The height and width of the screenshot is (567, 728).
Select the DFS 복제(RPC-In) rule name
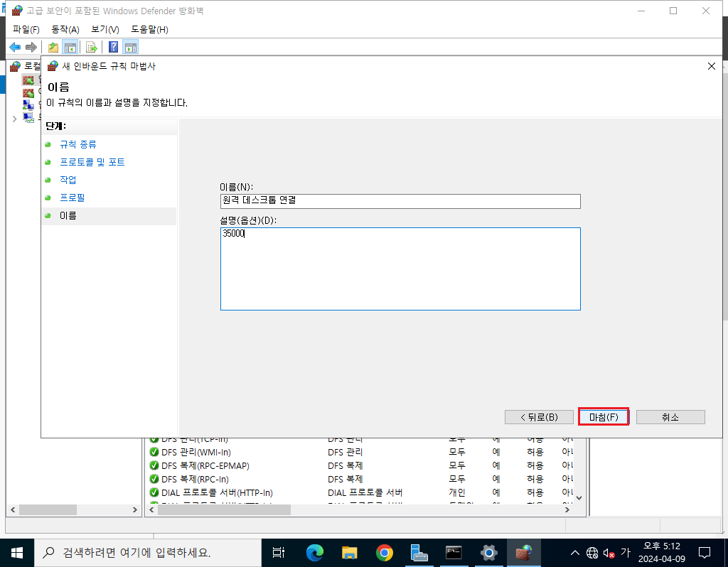(x=195, y=479)
